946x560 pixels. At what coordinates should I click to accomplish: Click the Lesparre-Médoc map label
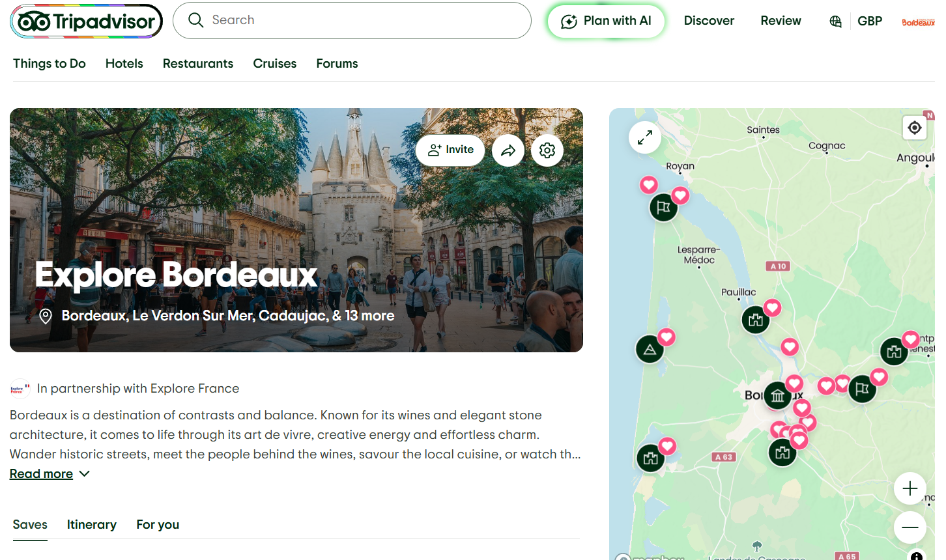(x=698, y=255)
